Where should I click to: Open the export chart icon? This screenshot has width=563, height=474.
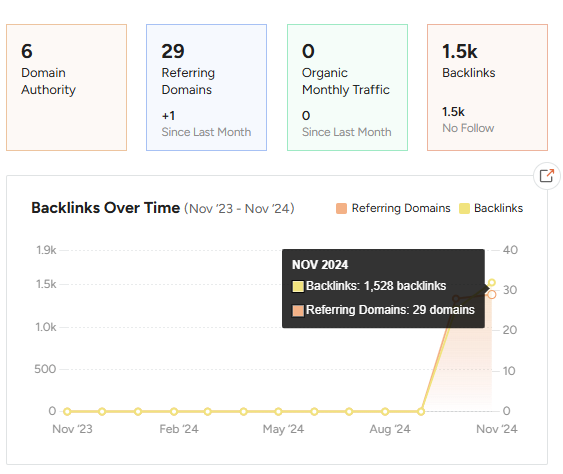(546, 176)
